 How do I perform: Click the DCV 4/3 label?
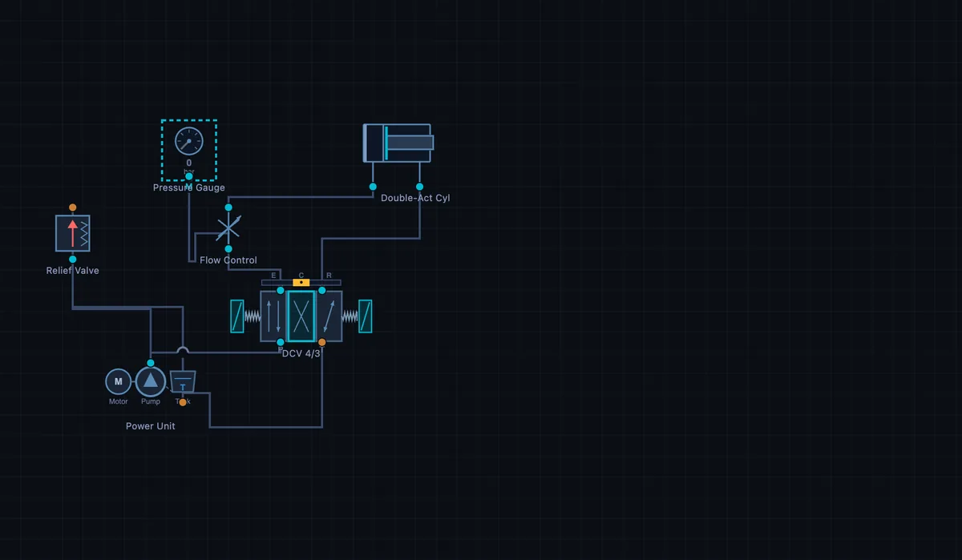[x=301, y=353]
